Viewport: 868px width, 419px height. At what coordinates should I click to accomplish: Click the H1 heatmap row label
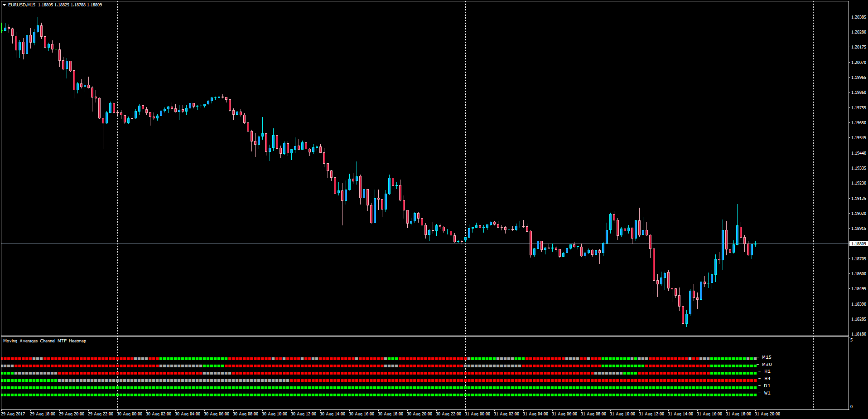(x=767, y=371)
